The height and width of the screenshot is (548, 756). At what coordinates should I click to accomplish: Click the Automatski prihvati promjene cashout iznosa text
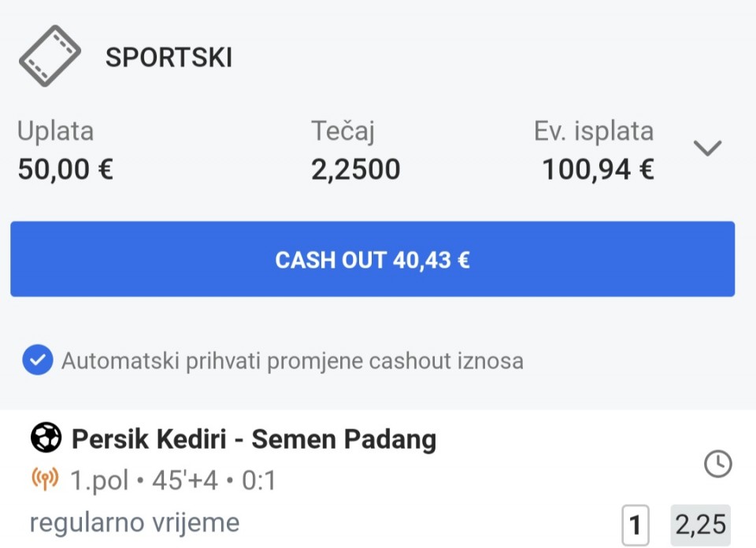(x=292, y=361)
